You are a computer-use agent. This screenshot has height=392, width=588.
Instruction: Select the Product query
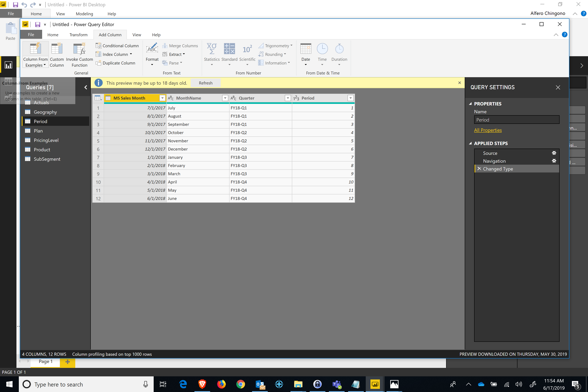tap(55, 150)
